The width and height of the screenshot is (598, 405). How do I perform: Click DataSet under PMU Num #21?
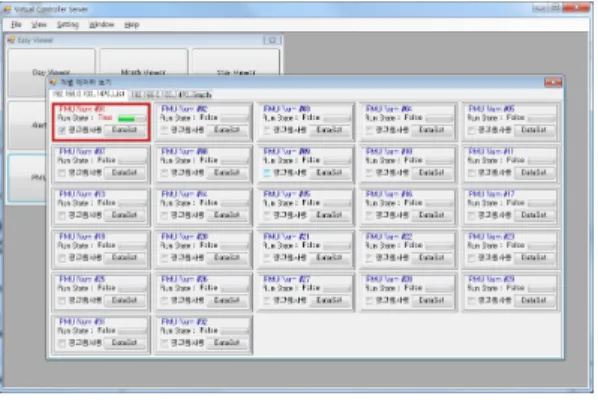[329, 258]
